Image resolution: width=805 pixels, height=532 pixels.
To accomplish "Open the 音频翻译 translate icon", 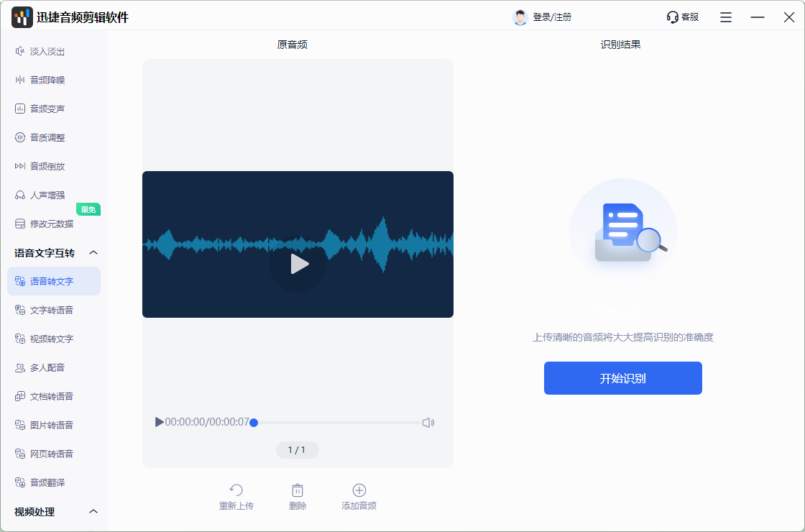I will coord(20,482).
